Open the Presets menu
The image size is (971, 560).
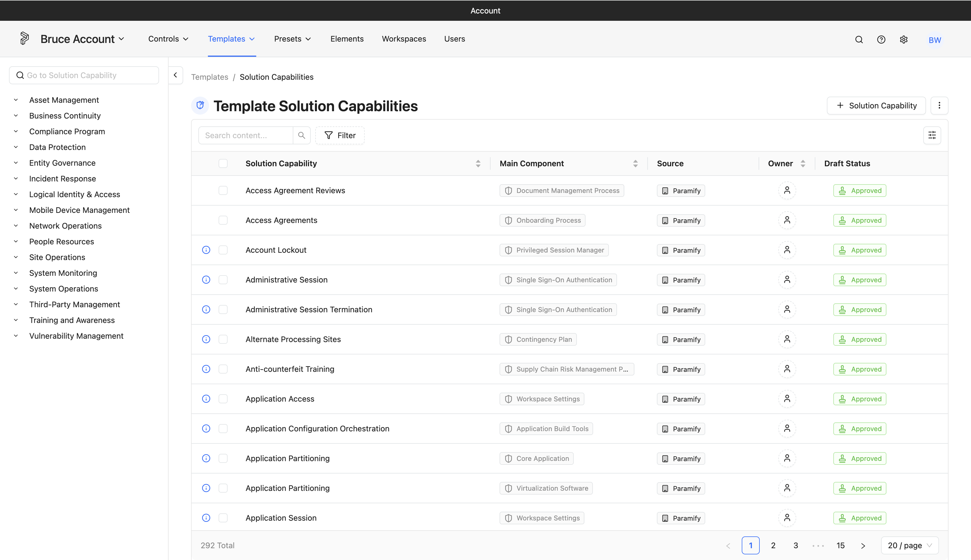[x=292, y=39]
